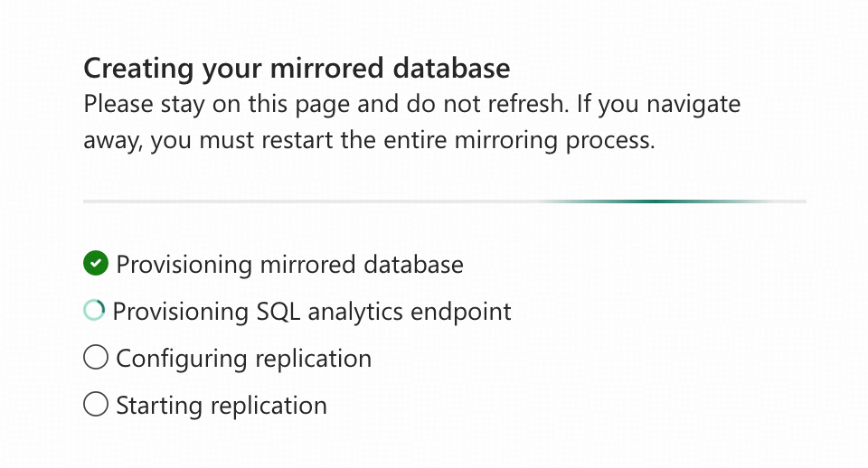Click the spinning in-progress loader icon
The image size is (868, 468).
(x=94, y=311)
